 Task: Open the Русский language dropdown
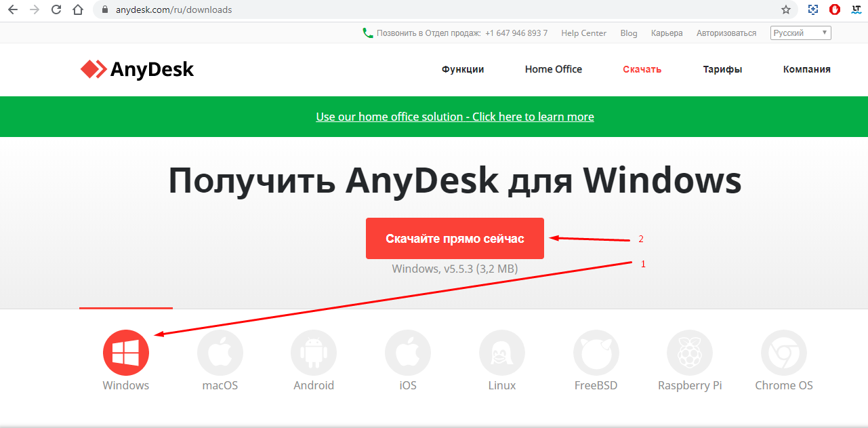(801, 33)
